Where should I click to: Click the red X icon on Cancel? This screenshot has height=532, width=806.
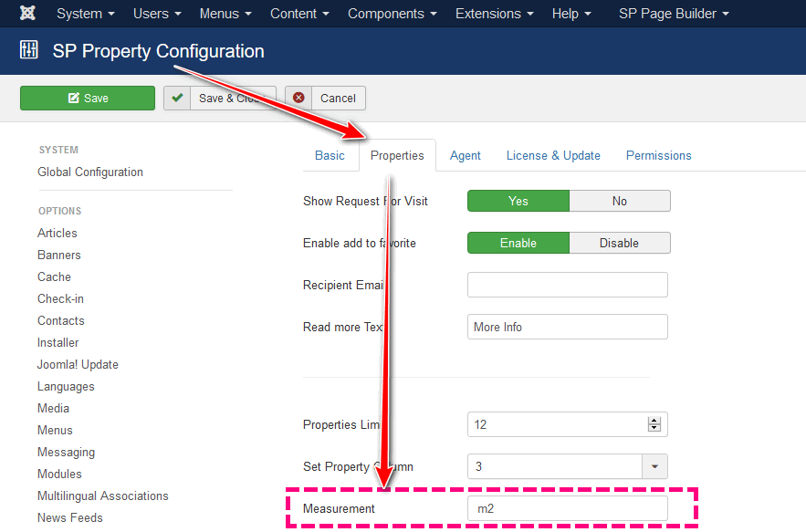(x=298, y=98)
